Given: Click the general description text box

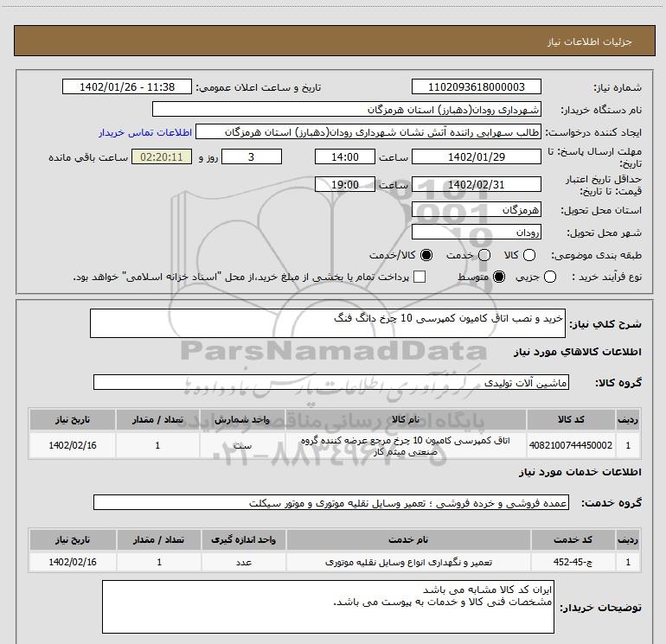Looking at the screenshot, I should tap(328, 323).
